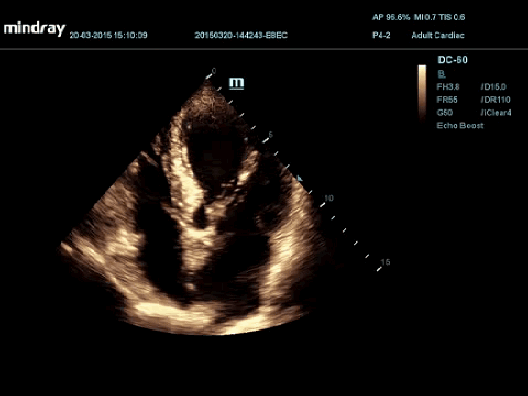This screenshot has width=528, height=396.
Task: Click the grayscale map color bar
Action: pos(422,92)
